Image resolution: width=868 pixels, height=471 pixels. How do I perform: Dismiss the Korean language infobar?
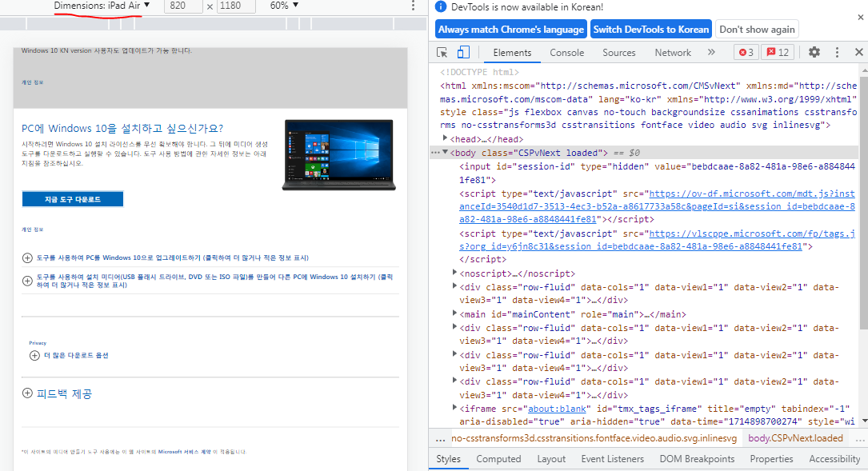860,18
